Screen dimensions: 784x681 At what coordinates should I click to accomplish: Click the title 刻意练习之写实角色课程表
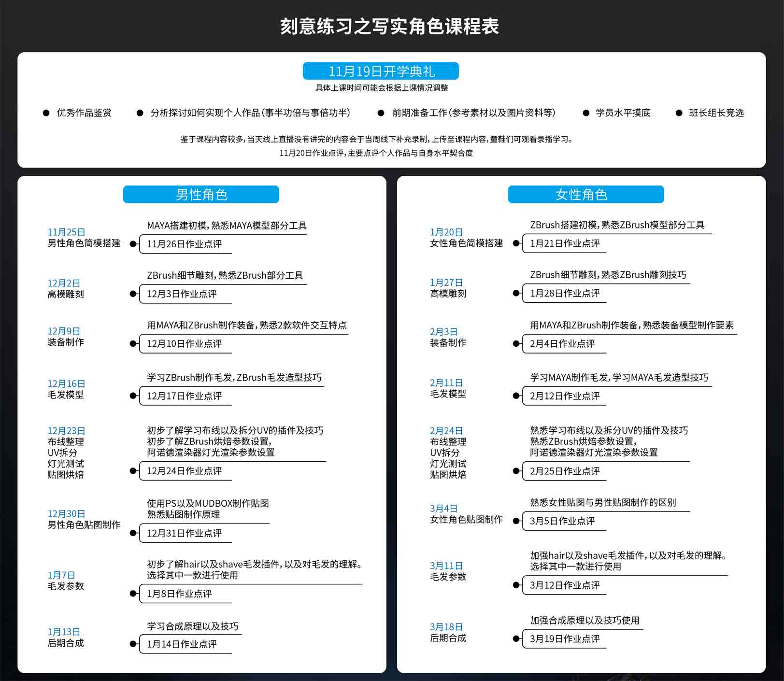click(389, 26)
